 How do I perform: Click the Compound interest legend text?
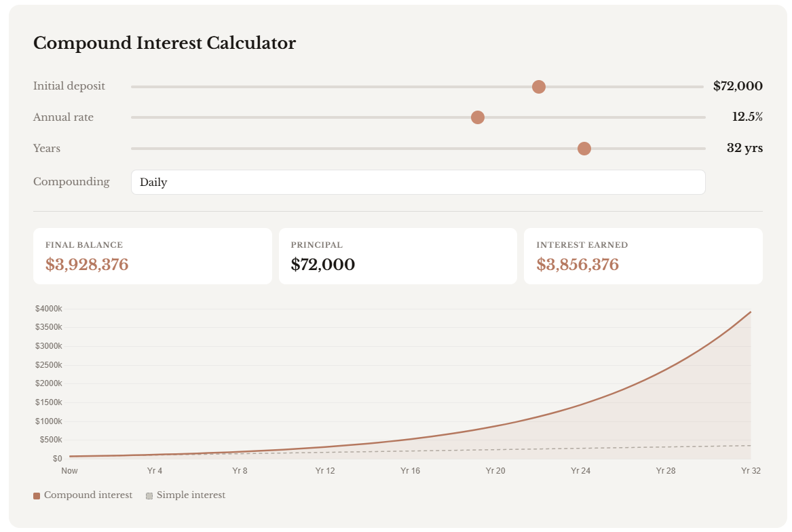(x=88, y=495)
